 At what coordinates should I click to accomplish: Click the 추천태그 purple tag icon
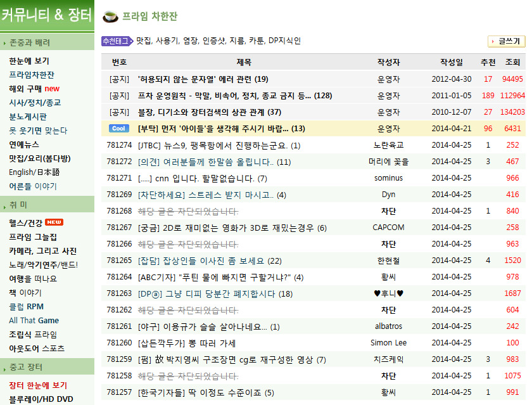point(117,41)
